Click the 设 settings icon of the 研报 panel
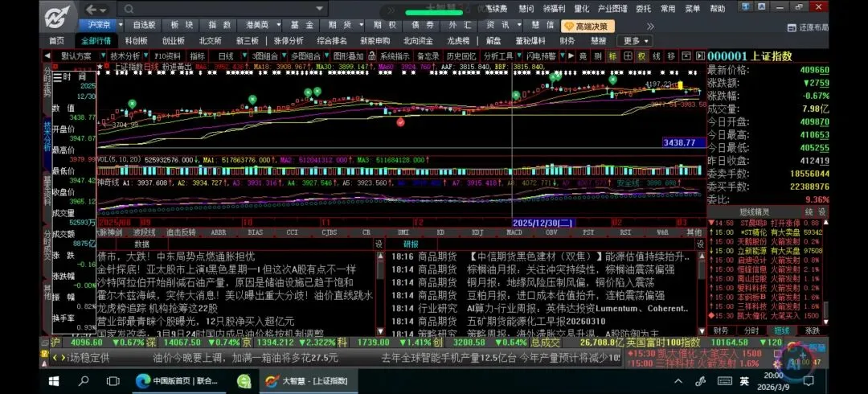Viewport: 868px width, 394px height. [x=700, y=244]
